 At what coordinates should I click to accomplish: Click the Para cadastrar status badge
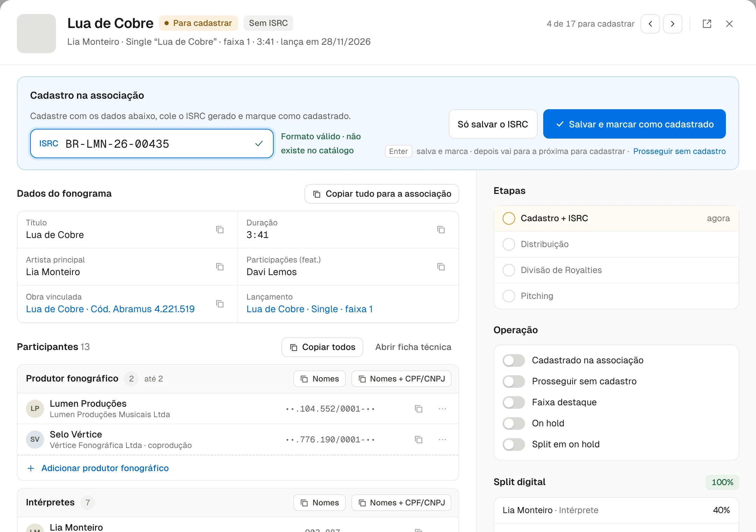point(198,23)
